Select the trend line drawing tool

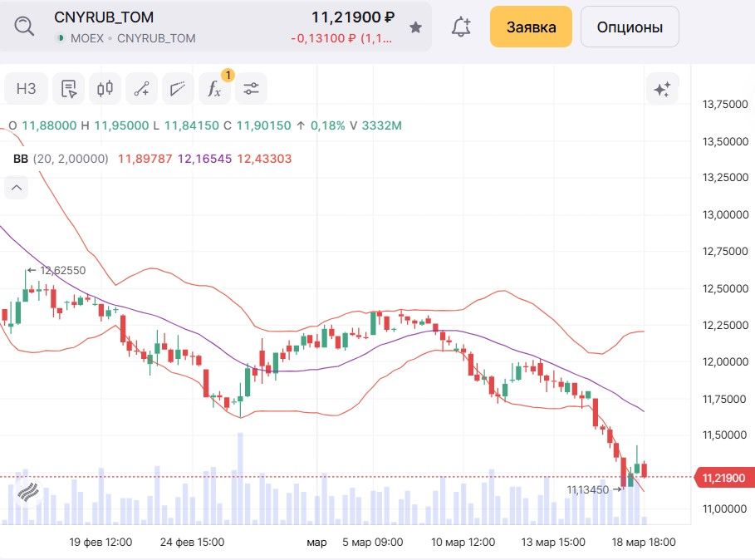[141, 89]
